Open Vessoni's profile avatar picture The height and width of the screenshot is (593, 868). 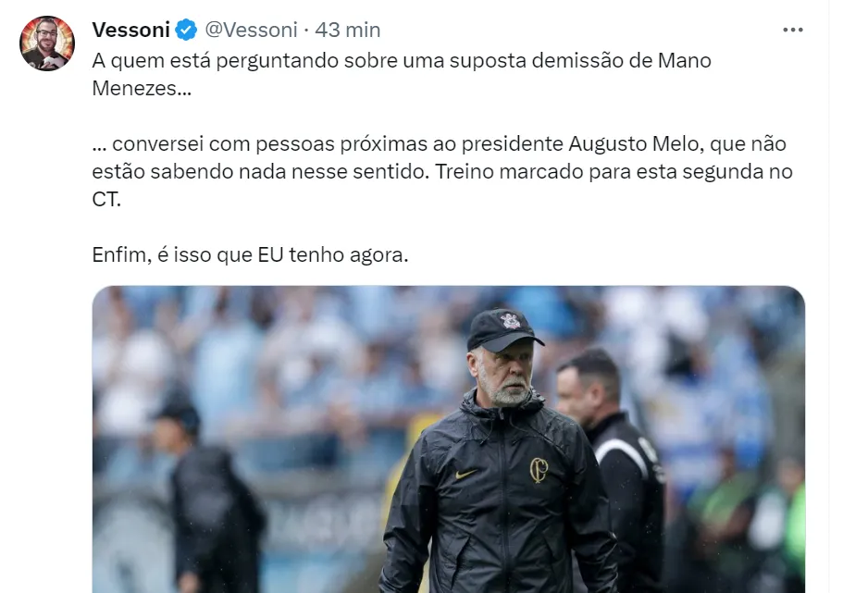(47, 43)
